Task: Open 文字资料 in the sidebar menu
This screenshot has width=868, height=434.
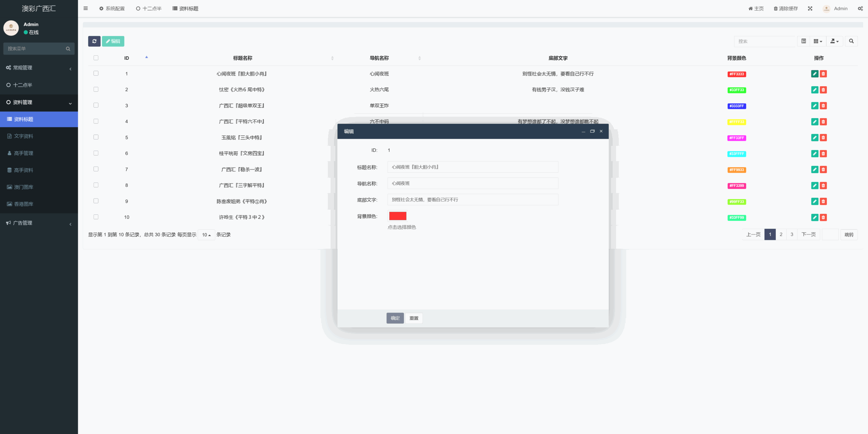Action: pyautogui.click(x=23, y=136)
